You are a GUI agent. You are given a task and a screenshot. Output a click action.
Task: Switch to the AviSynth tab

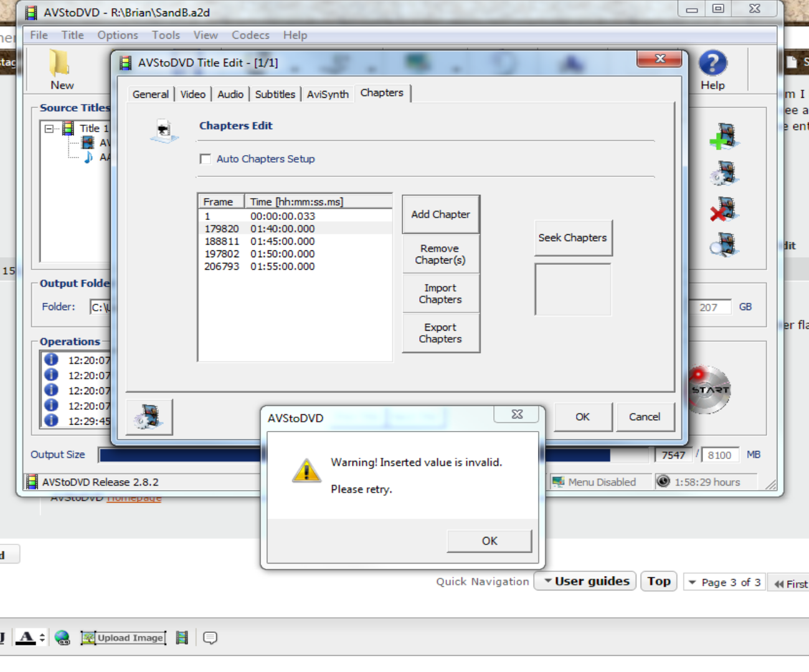tap(328, 94)
